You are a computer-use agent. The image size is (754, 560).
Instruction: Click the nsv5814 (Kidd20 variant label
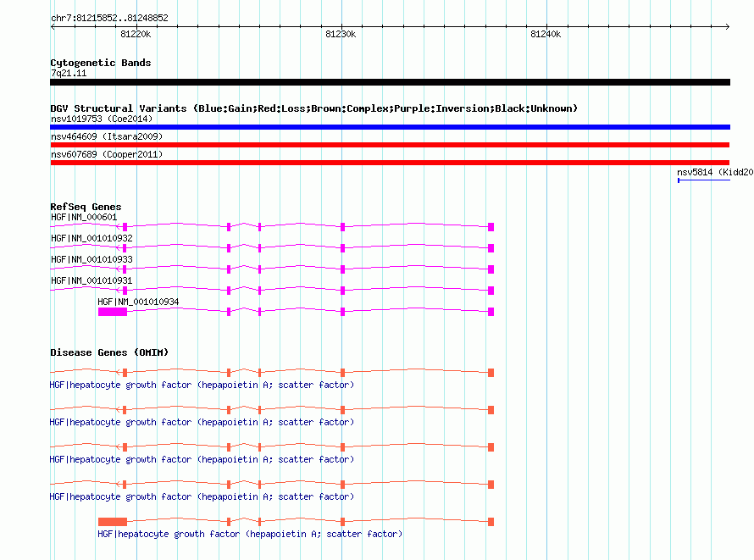point(715,172)
